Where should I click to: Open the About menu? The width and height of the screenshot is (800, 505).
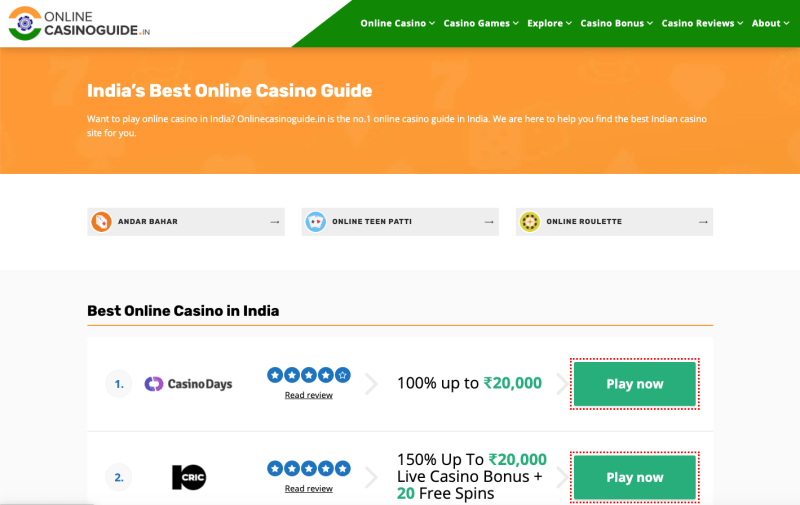pyautogui.click(x=770, y=23)
